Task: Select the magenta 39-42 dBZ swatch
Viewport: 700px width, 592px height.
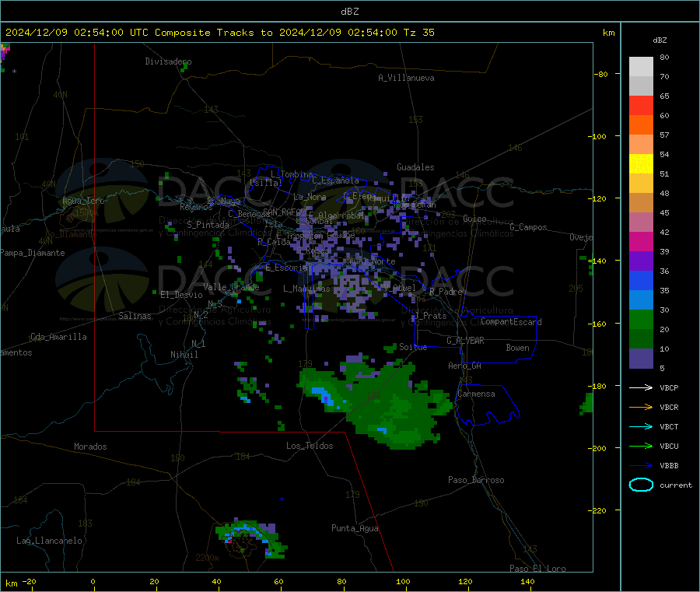Action: pos(641,241)
